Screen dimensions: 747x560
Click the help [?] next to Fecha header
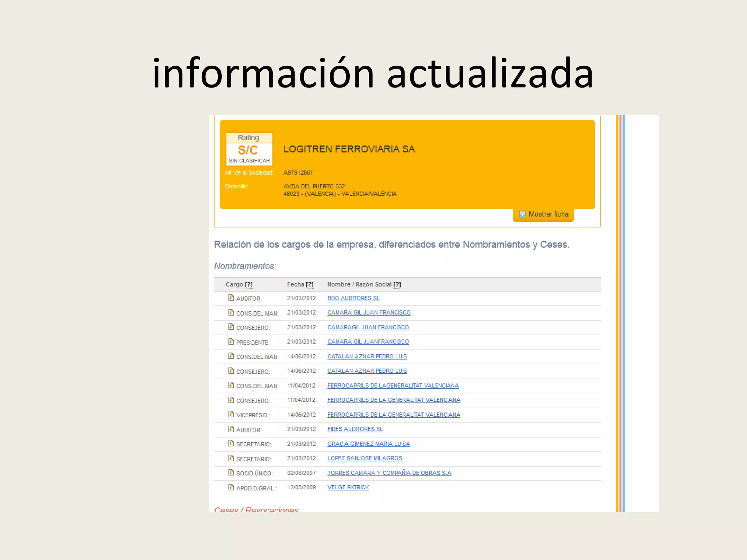[x=310, y=285]
